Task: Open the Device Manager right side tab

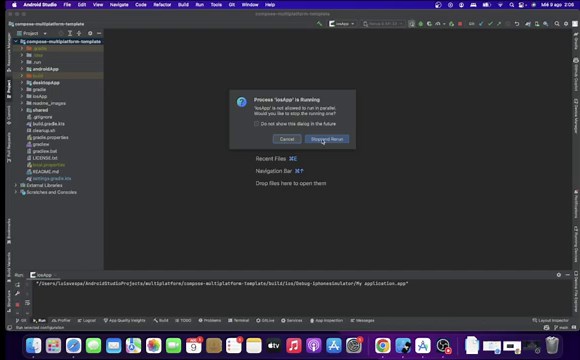Action: point(576,117)
